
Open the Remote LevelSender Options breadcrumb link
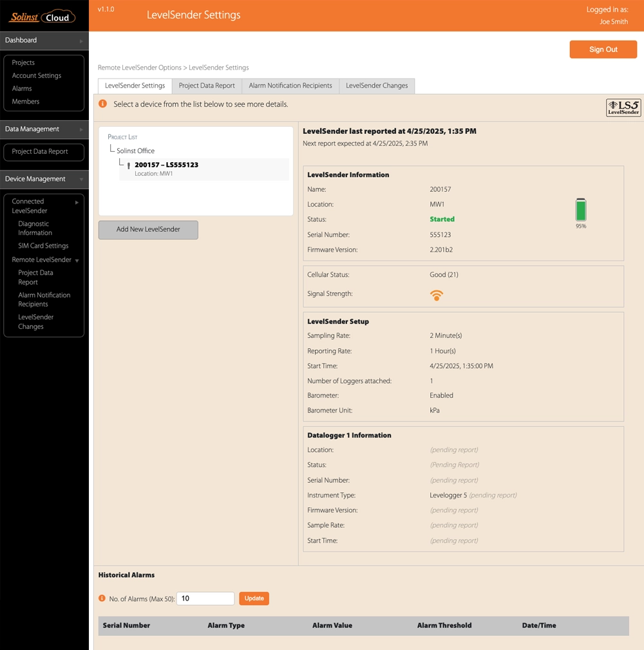click(x=141, y=68)
